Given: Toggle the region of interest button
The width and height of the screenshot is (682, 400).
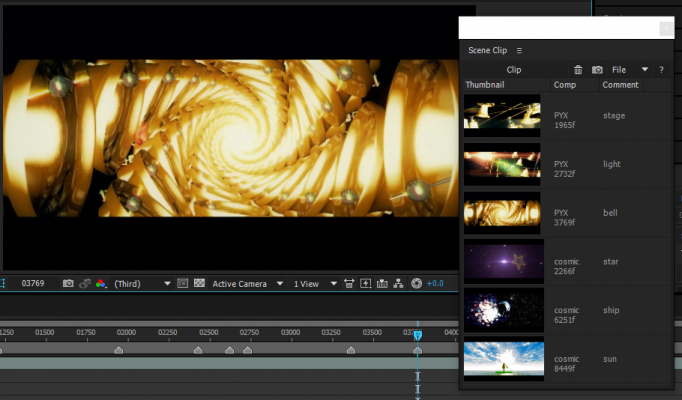Looking at the screenshot, I should pos(182,284).
